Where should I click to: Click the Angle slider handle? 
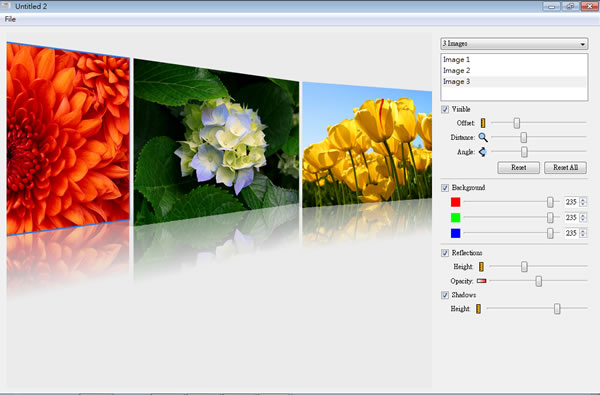click(524, 152)
